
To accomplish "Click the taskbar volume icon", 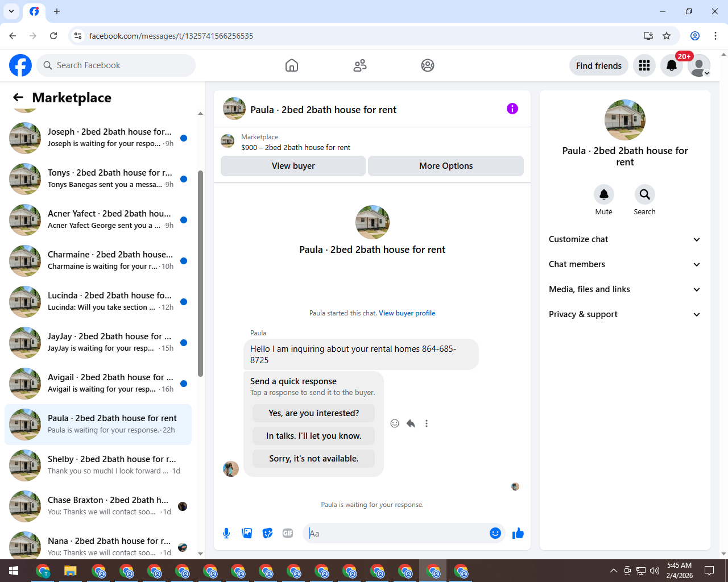I will coord(655,571).
